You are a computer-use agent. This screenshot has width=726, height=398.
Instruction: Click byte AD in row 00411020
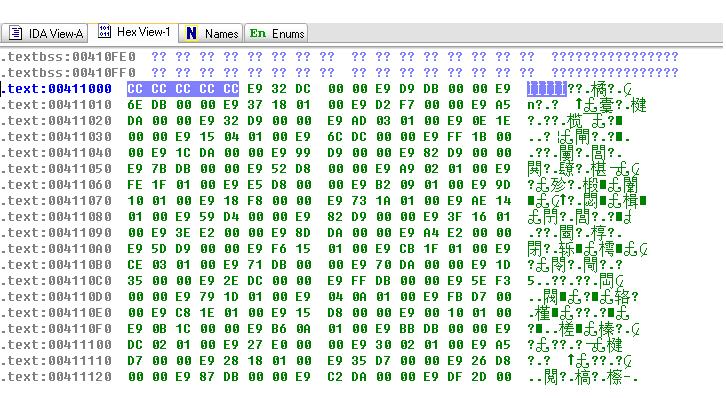[359, 121]
